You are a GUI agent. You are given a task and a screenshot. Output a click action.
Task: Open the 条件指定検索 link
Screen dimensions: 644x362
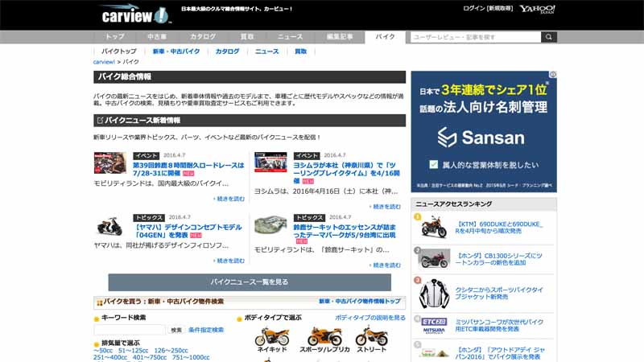pos(206,330)
